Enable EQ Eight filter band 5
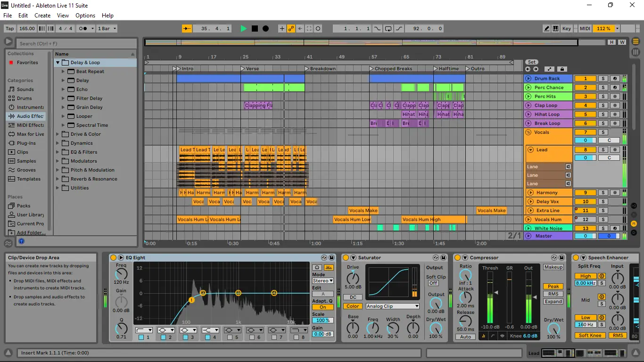Screen dimensions: 644x362 (230, 337)
